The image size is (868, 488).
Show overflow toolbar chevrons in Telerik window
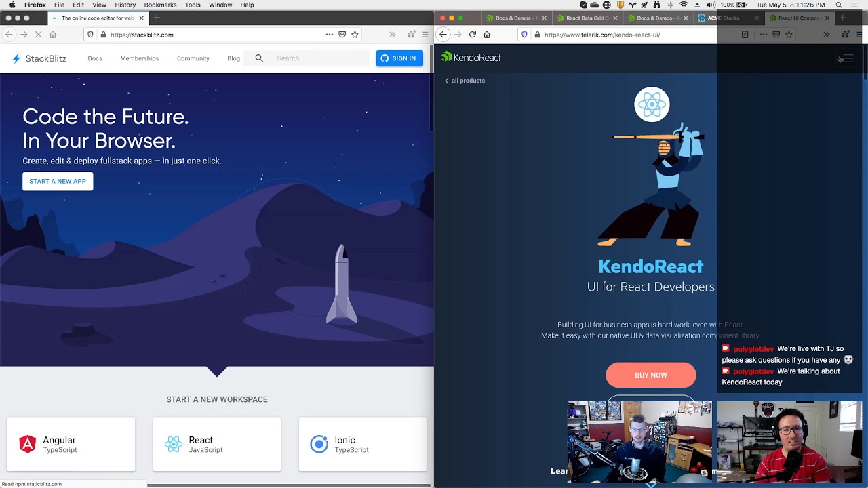tap(826, 35)
